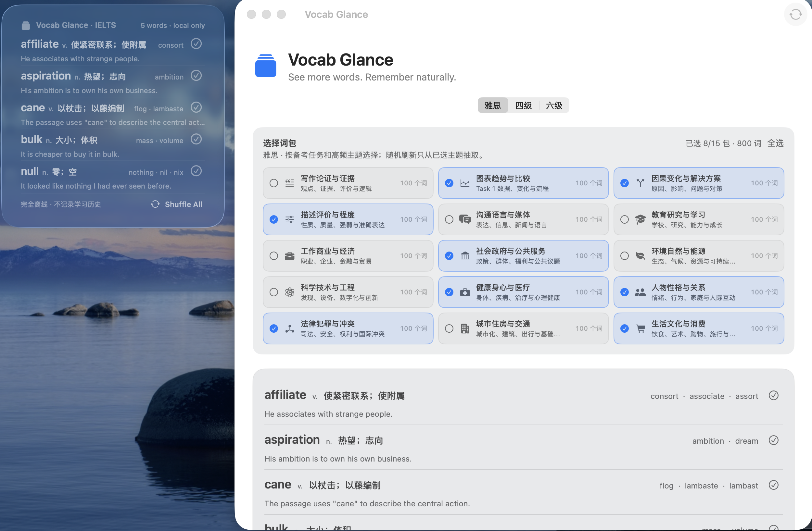Image resolution: width=812 pixels, height=531 pixels.
Task: Click the checkmark circle on the main window's cane row
Action: (x=773, y=485)
